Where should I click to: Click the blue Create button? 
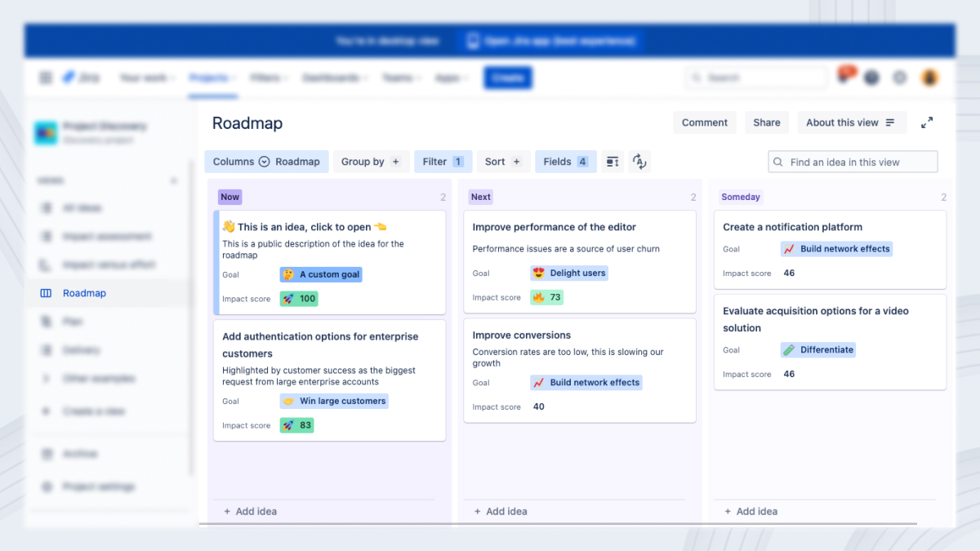pos(507,77)
